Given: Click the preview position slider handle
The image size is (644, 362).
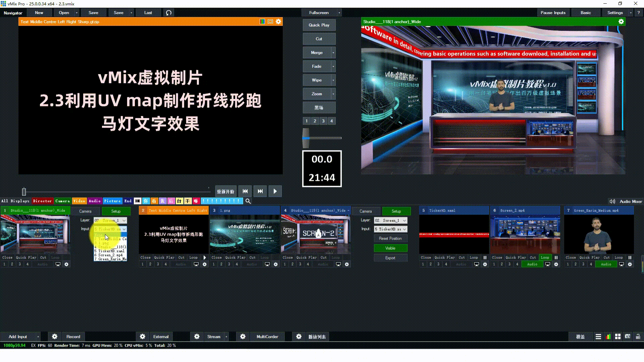Looking at the screenshot, I should tap(24, 192).
